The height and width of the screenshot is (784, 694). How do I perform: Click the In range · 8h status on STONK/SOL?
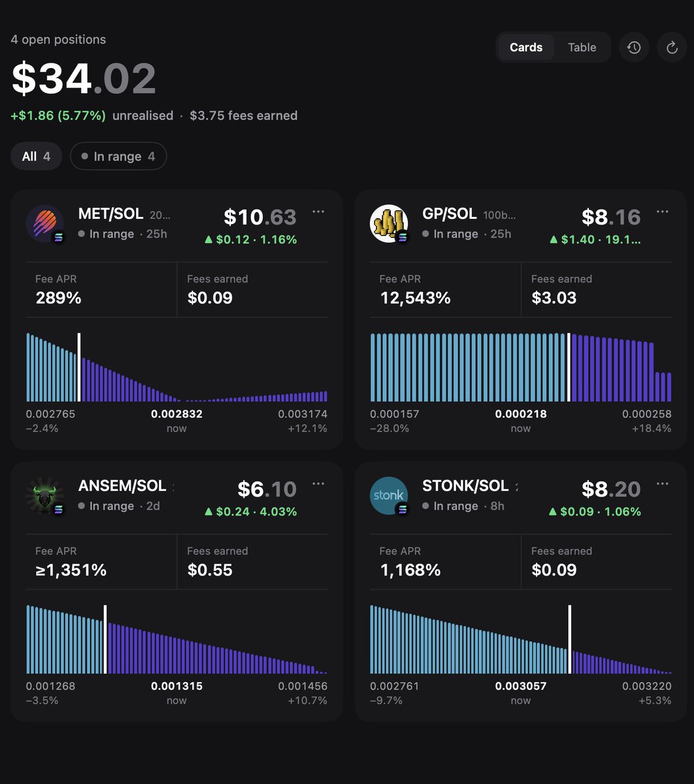[x=463, y=506]
